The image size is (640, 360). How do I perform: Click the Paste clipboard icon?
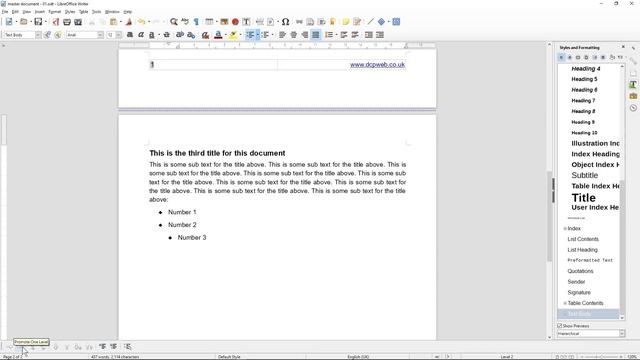[114, 22]
